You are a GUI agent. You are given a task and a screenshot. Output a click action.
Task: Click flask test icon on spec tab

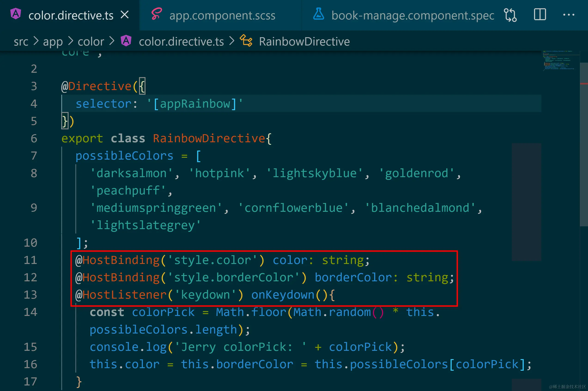(318, 14)
